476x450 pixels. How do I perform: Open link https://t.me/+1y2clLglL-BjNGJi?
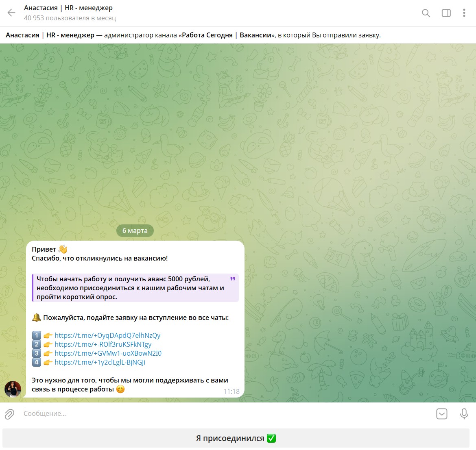pos(100,362)
